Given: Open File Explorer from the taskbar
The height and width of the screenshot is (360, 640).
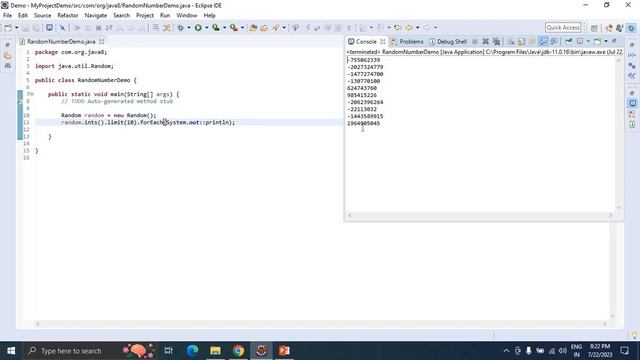Looking at the screenshot, I should pos(215,351).
